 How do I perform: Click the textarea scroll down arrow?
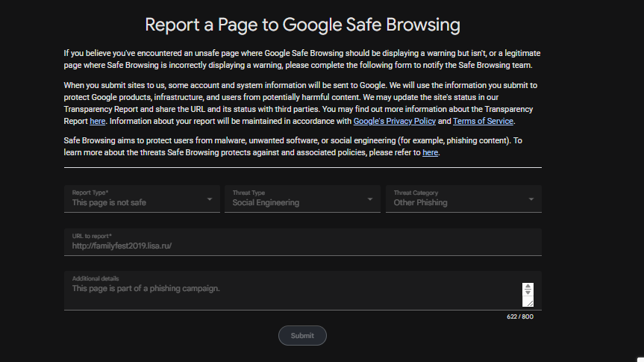[x=528, y=293]
